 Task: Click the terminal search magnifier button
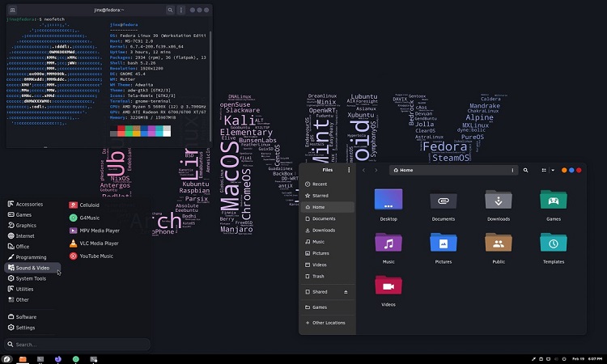pos(170,10)
